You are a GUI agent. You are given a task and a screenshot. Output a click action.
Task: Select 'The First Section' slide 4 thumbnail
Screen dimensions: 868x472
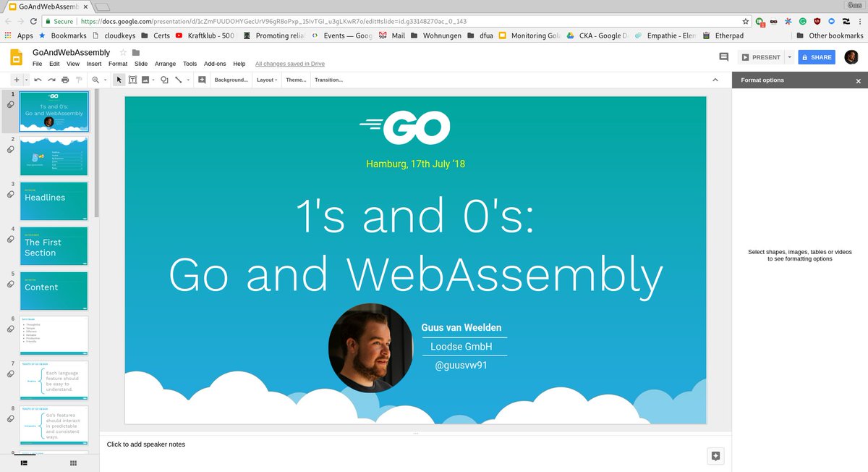point(54,245)
